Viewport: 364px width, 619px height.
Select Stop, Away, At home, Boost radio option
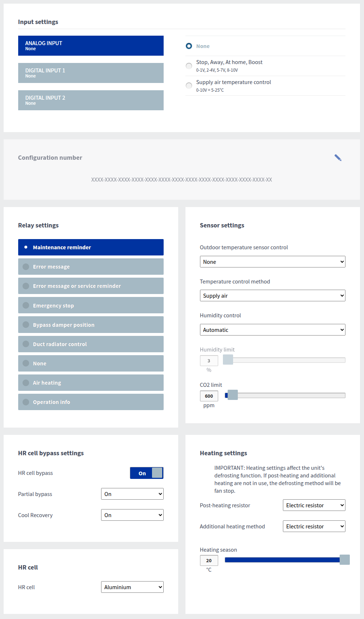(x=189, y=66)
